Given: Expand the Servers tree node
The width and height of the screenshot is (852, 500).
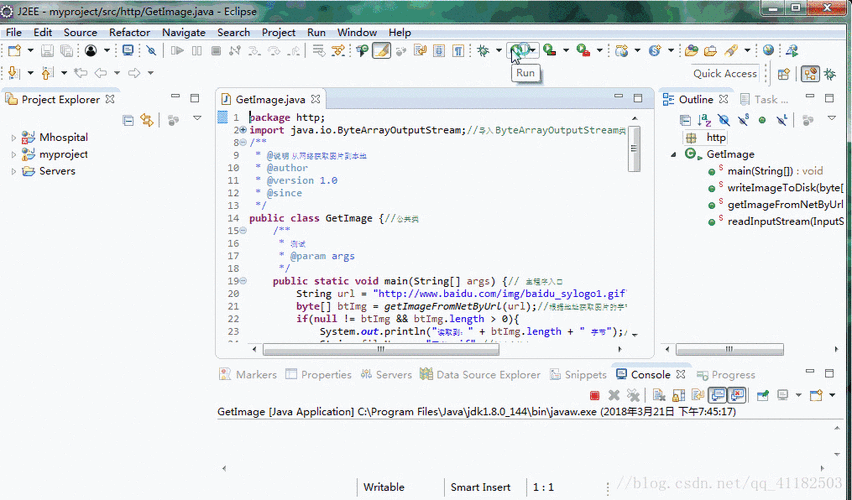Looking at the screenshot, I should pos(14,172).
